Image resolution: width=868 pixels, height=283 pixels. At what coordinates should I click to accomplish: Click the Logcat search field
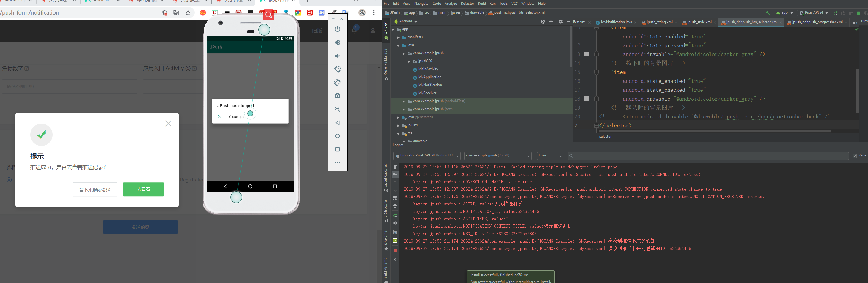coord(708,156)
